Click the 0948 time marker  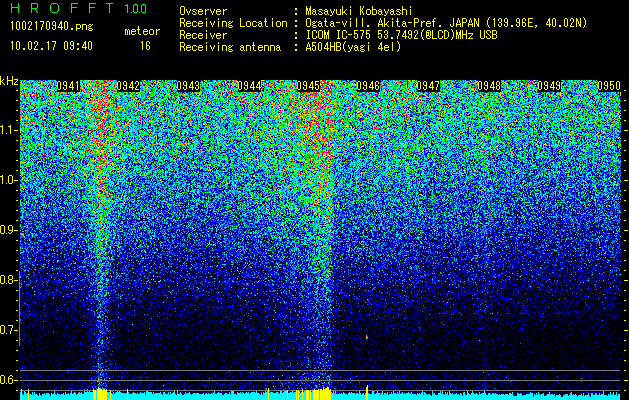pyautogui.click(x=489, y=86)
